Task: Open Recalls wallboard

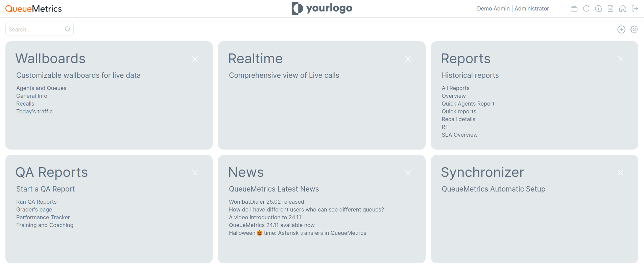Action: (25, 104)
